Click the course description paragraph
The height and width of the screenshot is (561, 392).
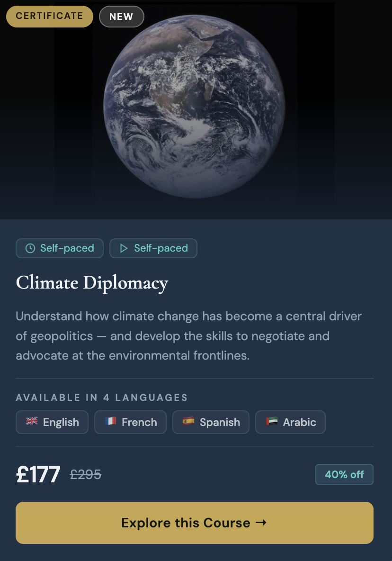[189, 336]
